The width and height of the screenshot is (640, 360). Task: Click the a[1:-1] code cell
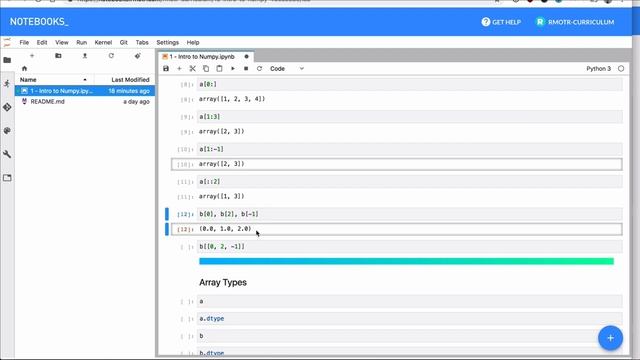pyautogui.click(x=409, y=149)
